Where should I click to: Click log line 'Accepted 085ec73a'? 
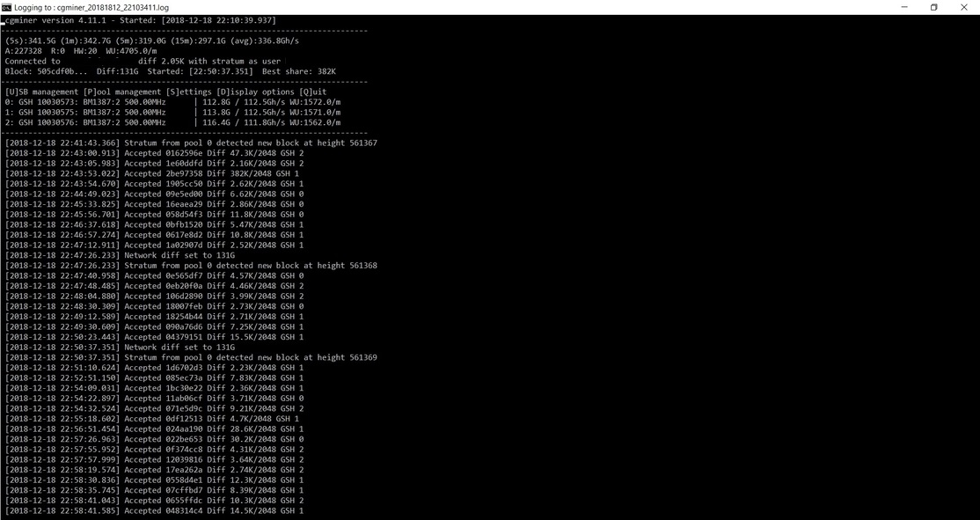(154, 377)
